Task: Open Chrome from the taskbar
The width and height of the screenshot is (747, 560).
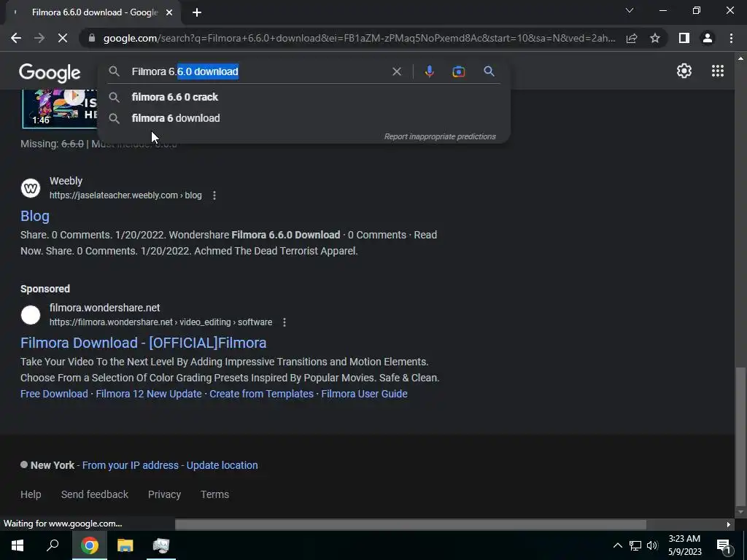Action: pos(90,545)
